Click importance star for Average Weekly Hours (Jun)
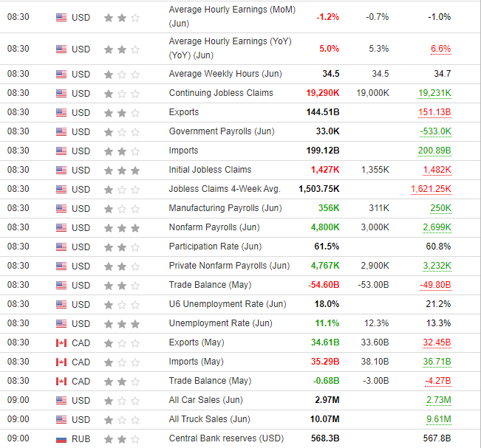 coord(122,75)
